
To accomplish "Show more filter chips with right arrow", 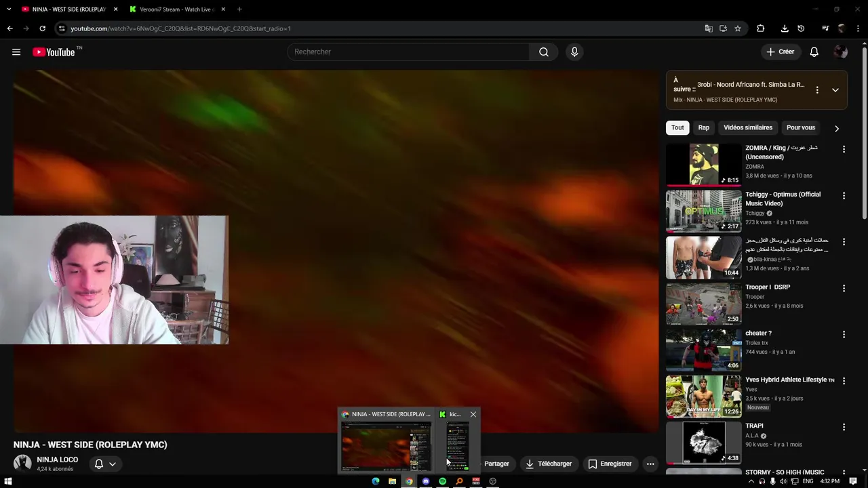I will (836, 128).
